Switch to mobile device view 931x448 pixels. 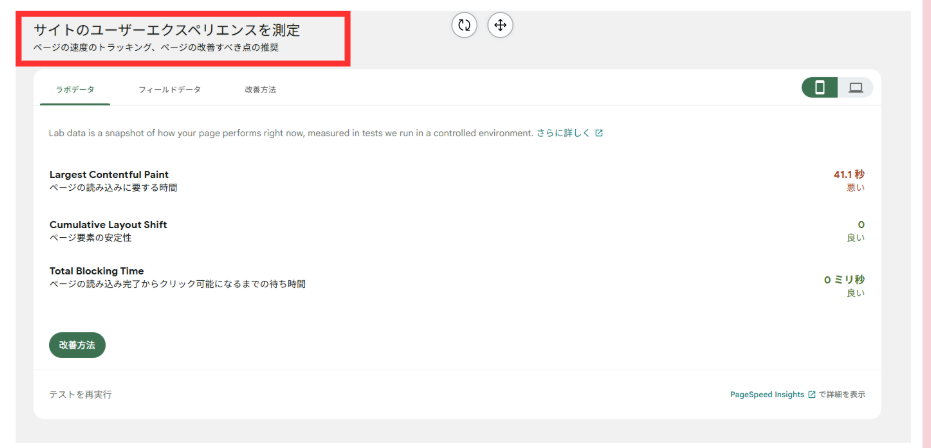click(820, 88)
